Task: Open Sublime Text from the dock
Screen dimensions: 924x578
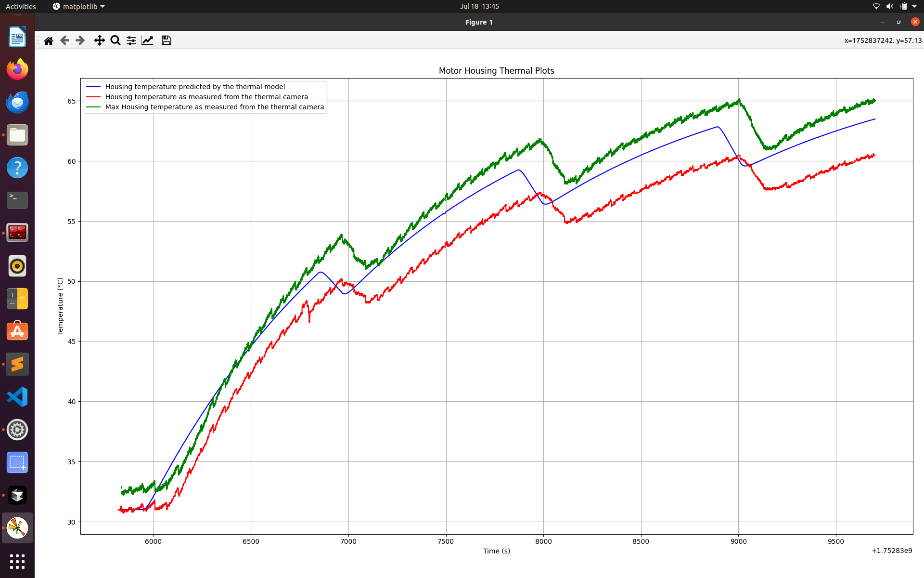Action: [x=17, y=364]
